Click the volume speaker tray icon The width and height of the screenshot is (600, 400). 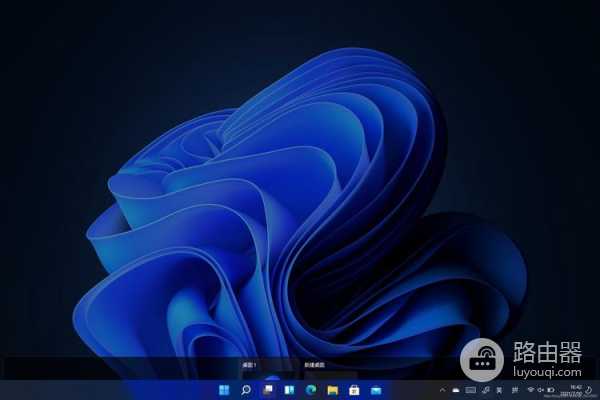543,389
